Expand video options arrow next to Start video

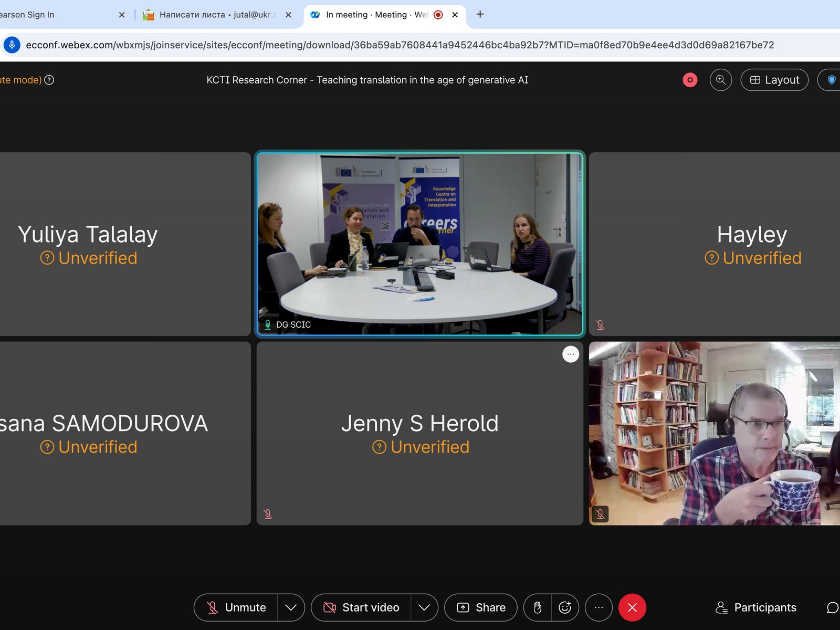424,607
